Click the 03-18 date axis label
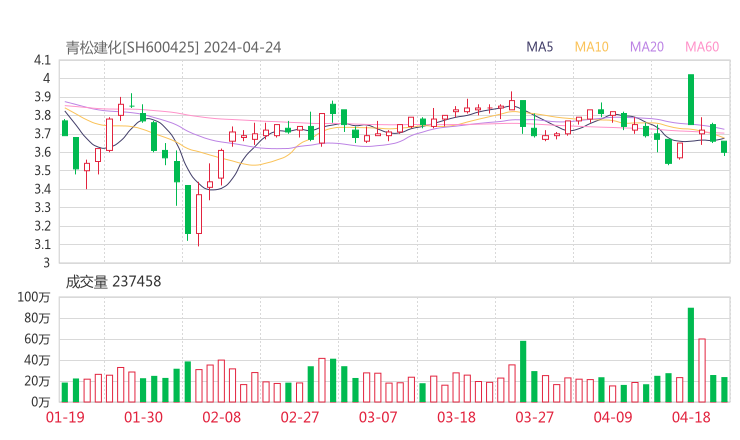 (456, 417)
